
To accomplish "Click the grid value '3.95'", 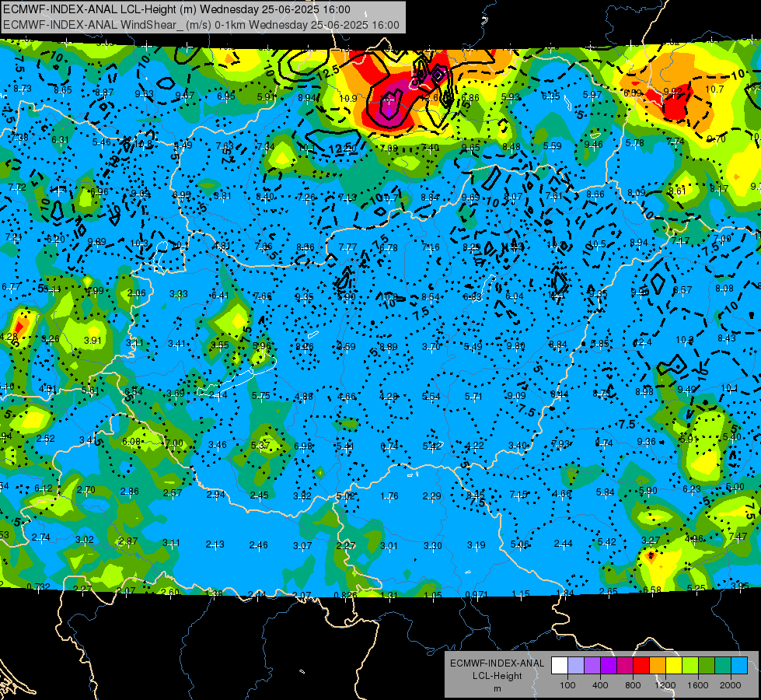I will pos(740,586).
